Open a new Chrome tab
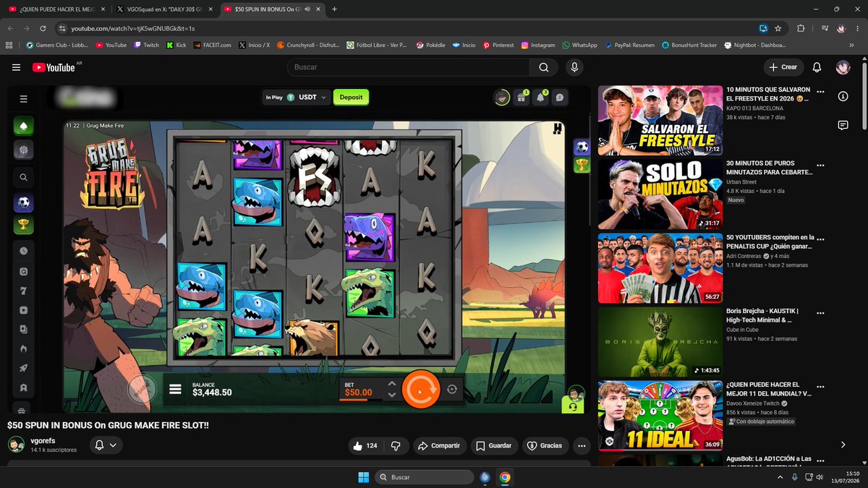The height and width of the screenshot is (488, 868). (x=334, y=9)
